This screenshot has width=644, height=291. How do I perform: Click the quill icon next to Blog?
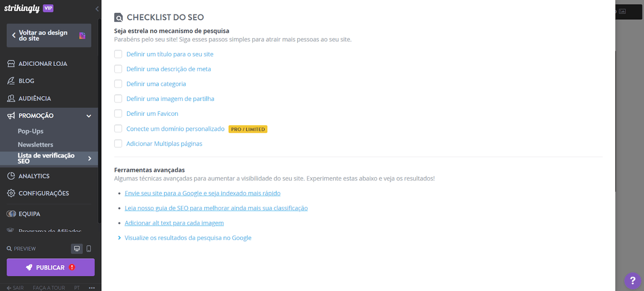[11, 81]
